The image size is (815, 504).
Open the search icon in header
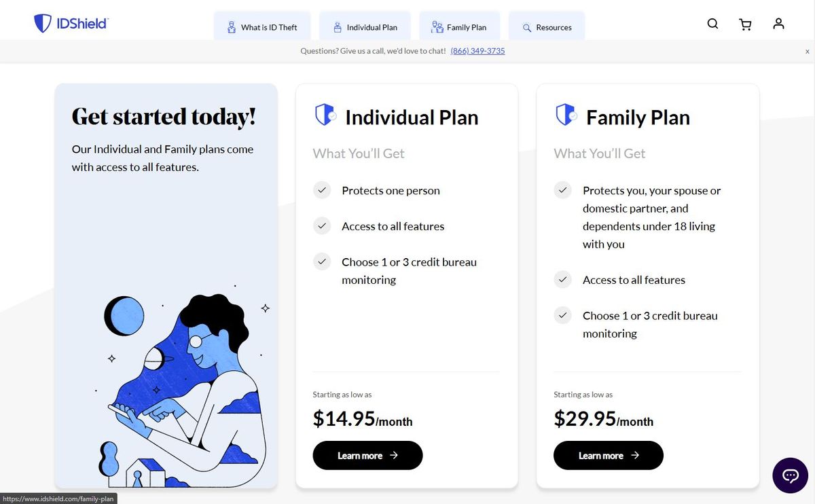(x=712, y=24)
